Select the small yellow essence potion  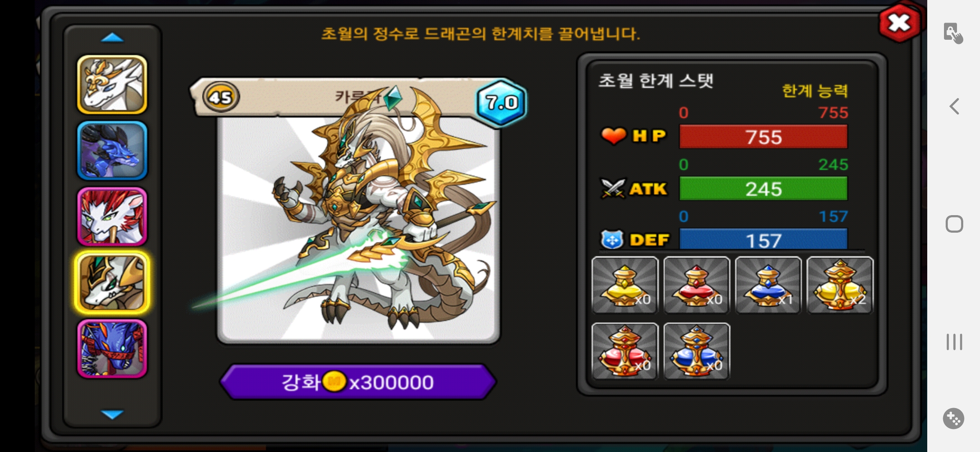point(625,285)
